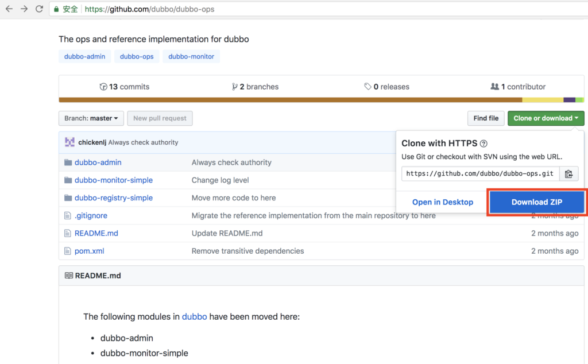Click the contributors people icon
This screenshot has width=588, height=364.
click(494, 87)
